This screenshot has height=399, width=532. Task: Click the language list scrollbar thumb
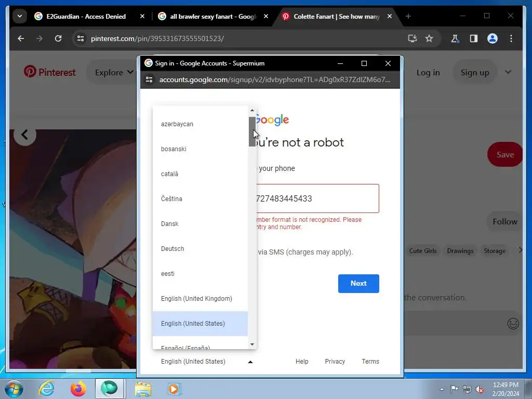pos(252,131)
